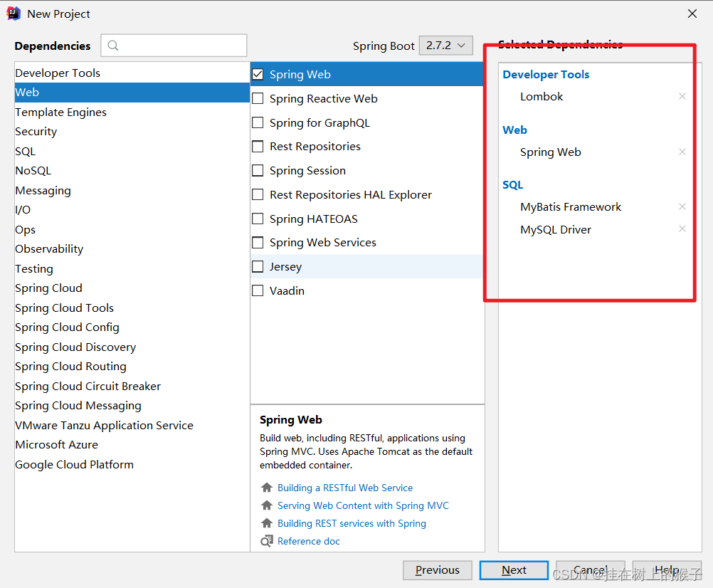Screen dimensions: 713x588
Task: Open the Reference doc link
Action: coord(309,541)
